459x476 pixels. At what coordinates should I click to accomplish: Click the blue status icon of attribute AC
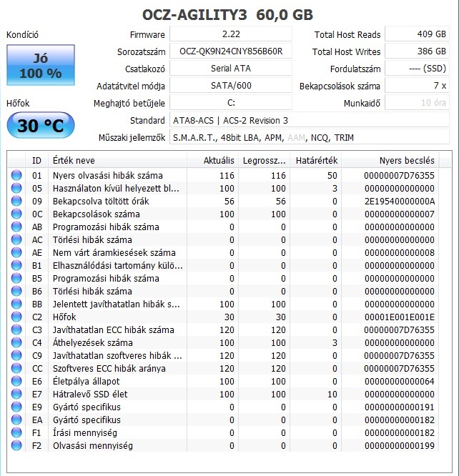click(x=16, y=239)
